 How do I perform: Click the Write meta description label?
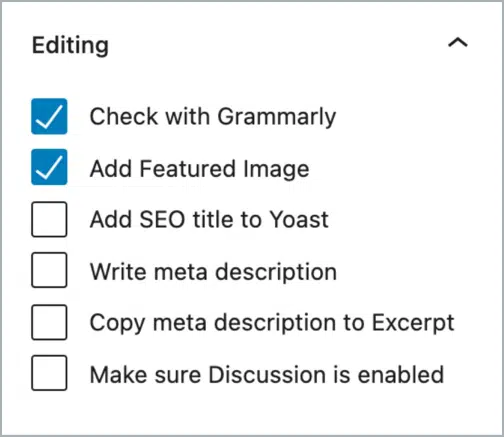(x=213, y=272)
